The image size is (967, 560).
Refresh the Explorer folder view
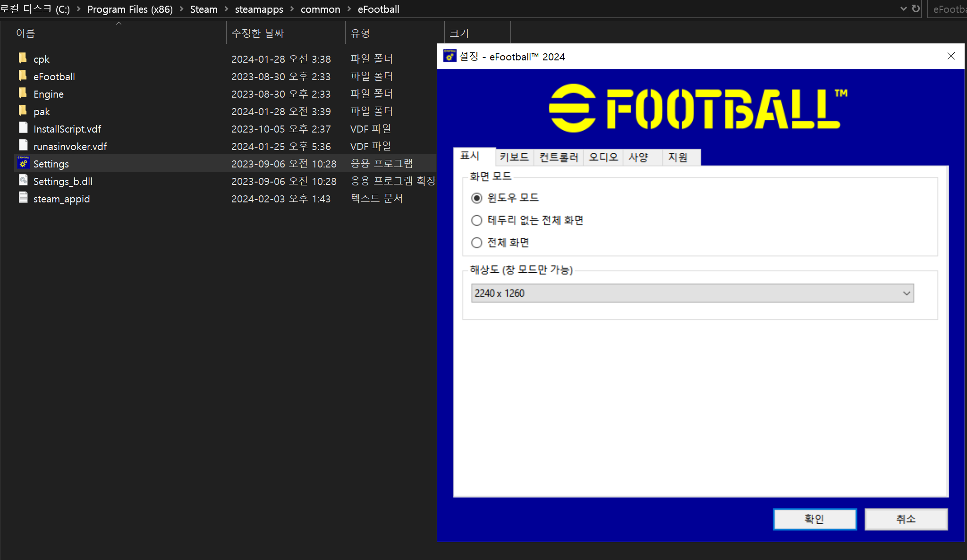coord(916,8)
